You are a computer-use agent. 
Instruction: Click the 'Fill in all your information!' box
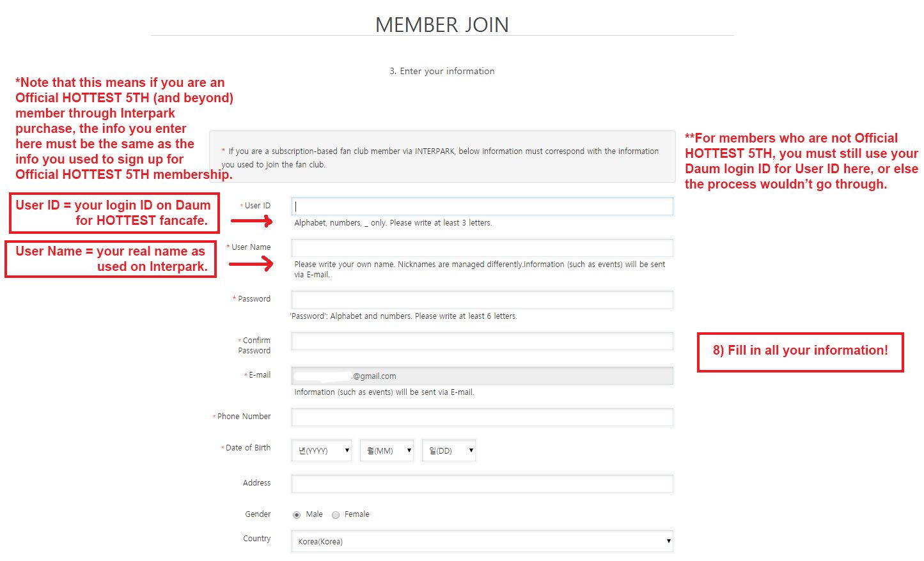click(x=800, y=352)
